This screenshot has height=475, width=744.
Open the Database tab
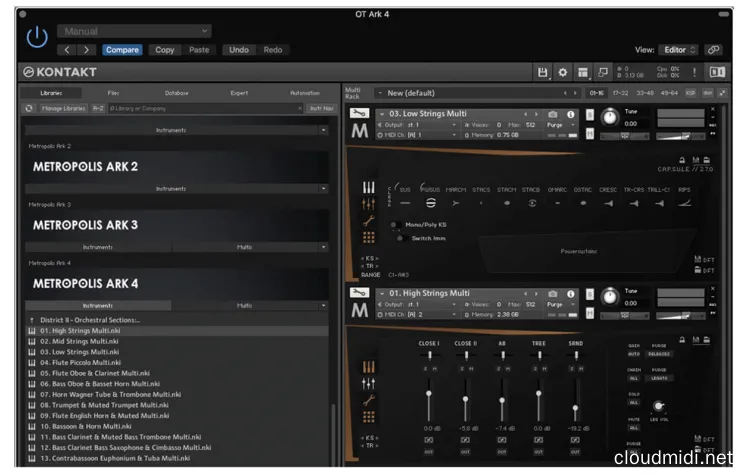pos(176,92)
